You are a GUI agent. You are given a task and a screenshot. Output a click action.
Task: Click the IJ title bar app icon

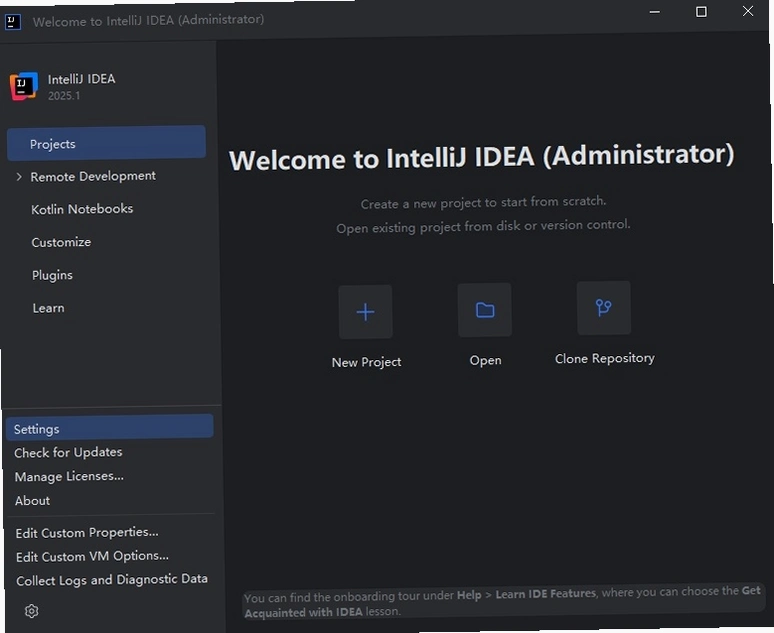pyautogui.click(x=13, y=22)
